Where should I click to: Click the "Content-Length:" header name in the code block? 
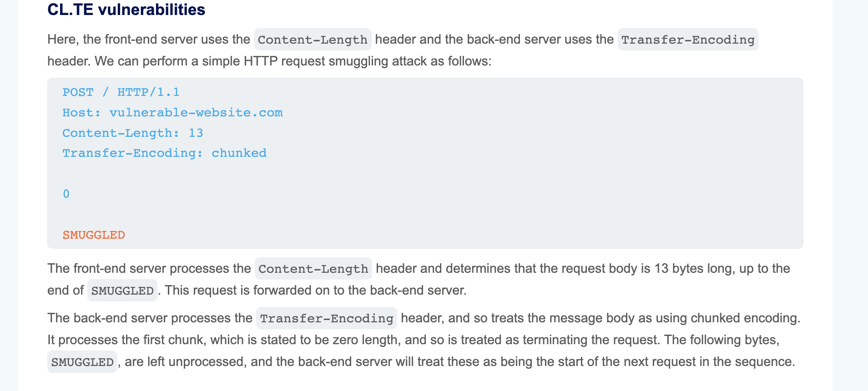[121, 133]
